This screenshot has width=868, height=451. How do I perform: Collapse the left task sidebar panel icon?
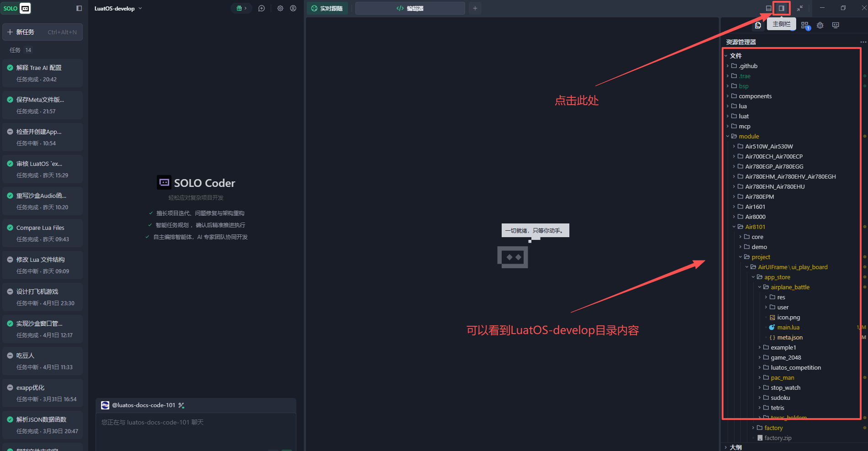(79, 8)
